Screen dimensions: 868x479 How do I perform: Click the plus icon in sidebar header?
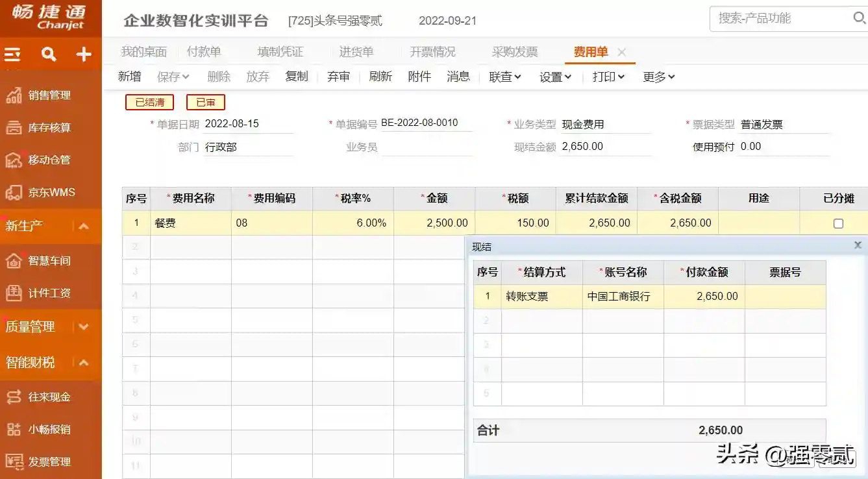tap(84, 55)
